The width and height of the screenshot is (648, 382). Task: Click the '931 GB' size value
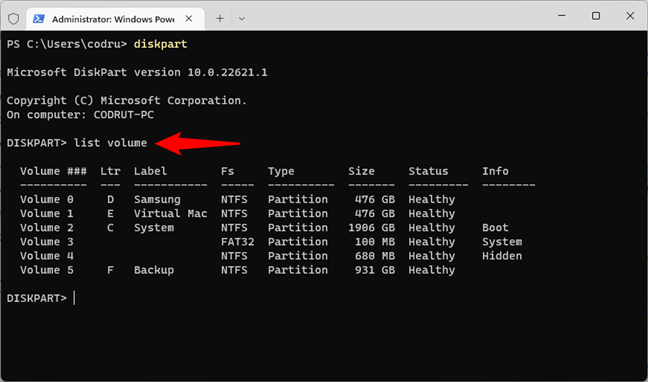tap(375, 270)
